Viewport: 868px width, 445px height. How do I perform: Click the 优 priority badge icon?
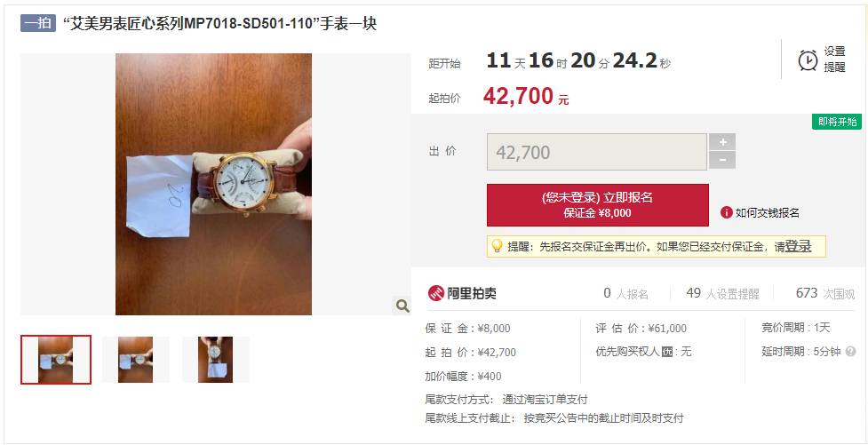coord(667,352)
